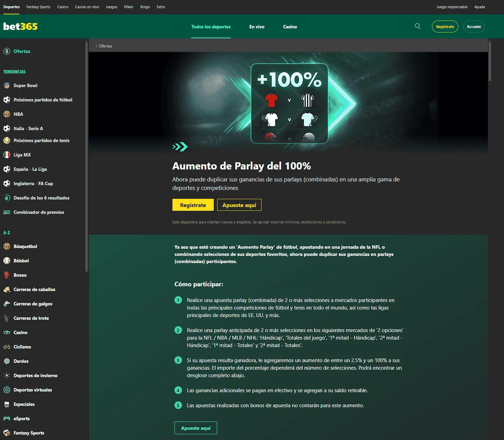Click the Acceder login button
504x440 pixels.
tap(474, 27)
